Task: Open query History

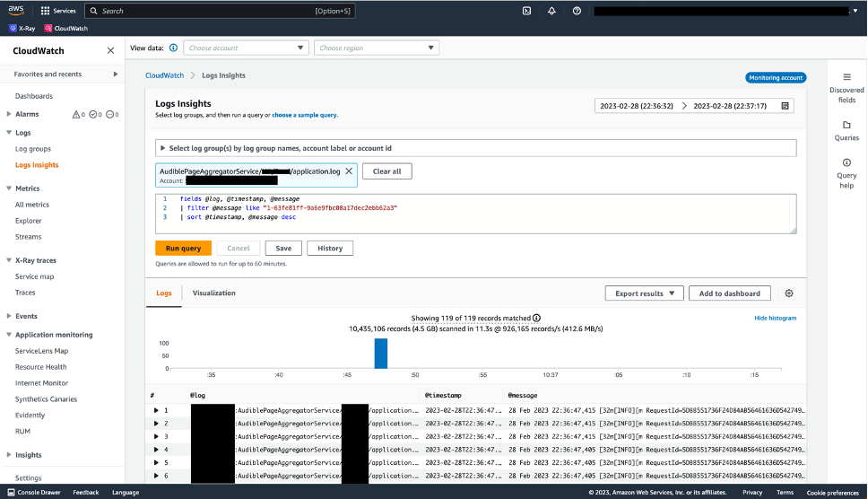Action: [x=330, y=248]
